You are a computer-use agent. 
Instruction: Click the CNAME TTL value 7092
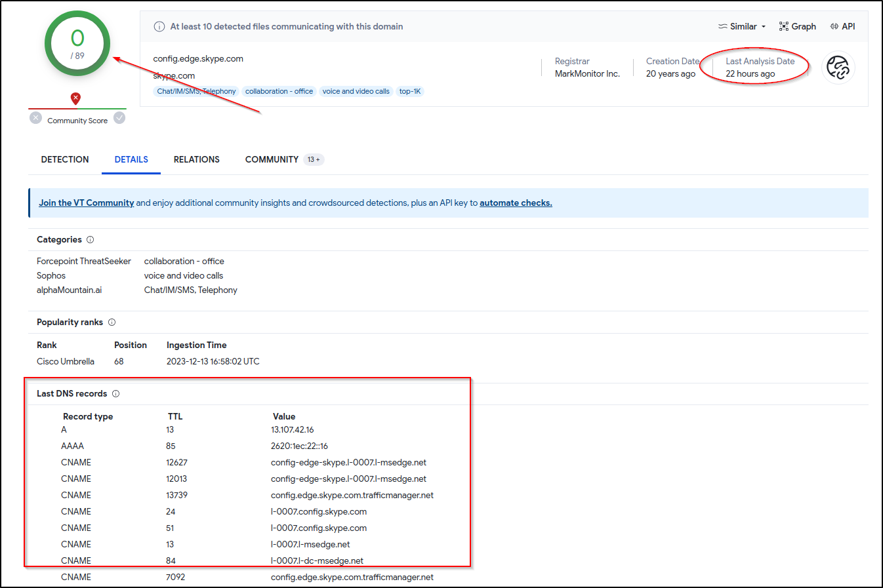click(x=175, y=578)
